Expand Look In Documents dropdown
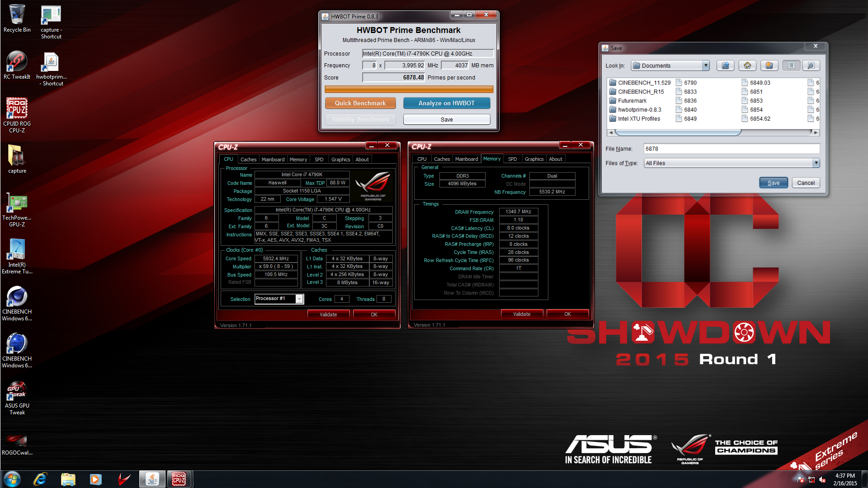 pos(706,66)
